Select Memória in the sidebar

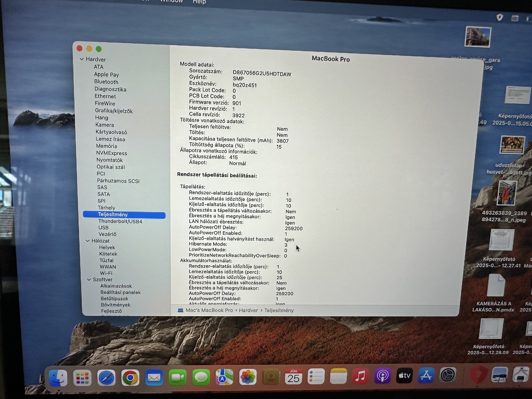(107, 146)
